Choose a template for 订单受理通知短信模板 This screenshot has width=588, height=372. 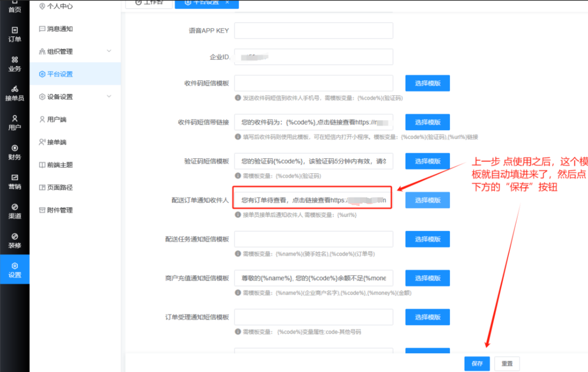pos(427,317)
